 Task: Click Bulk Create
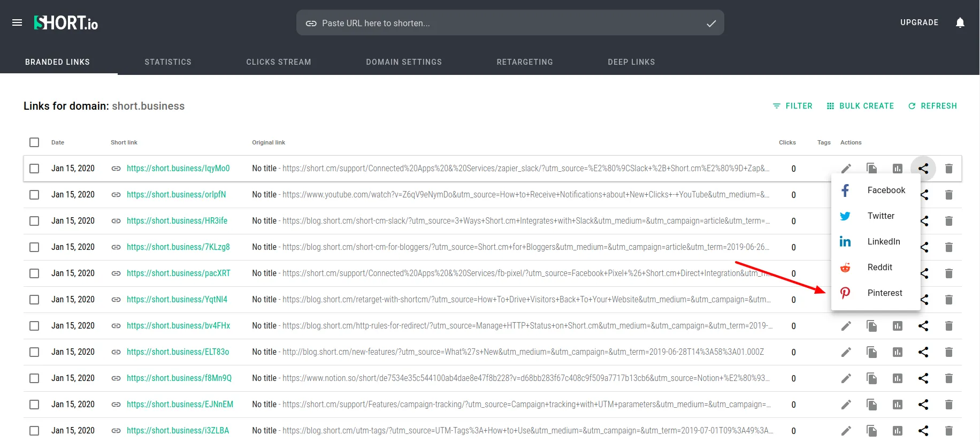(860, 106)
